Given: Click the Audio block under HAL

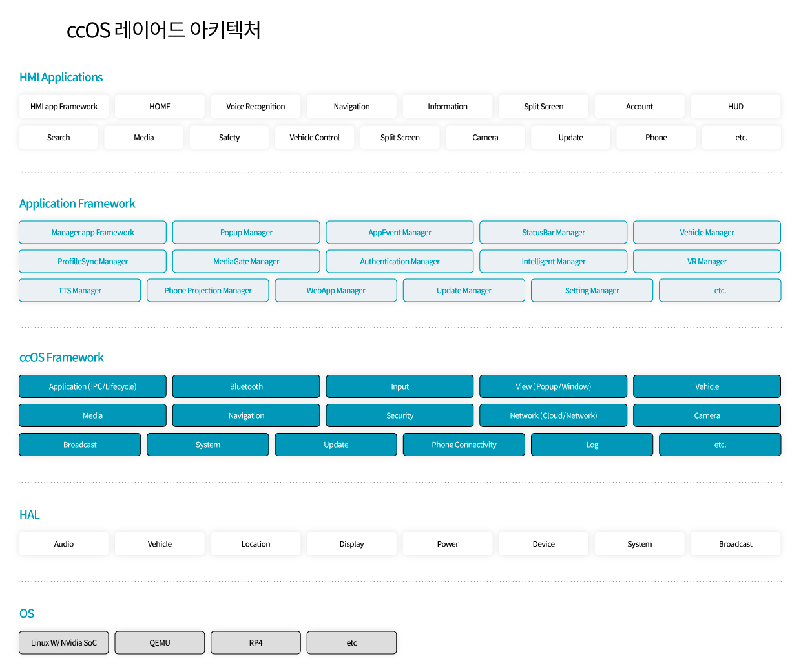Looking at the screenshot, I should (x=63, y=543).
